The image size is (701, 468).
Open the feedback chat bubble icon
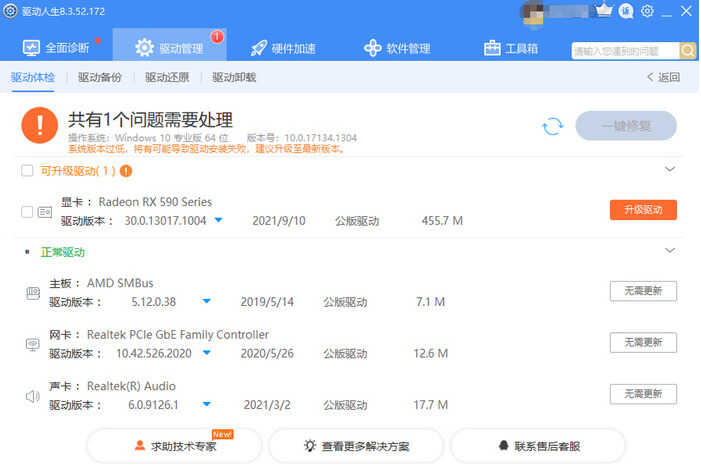coord(626,11)
